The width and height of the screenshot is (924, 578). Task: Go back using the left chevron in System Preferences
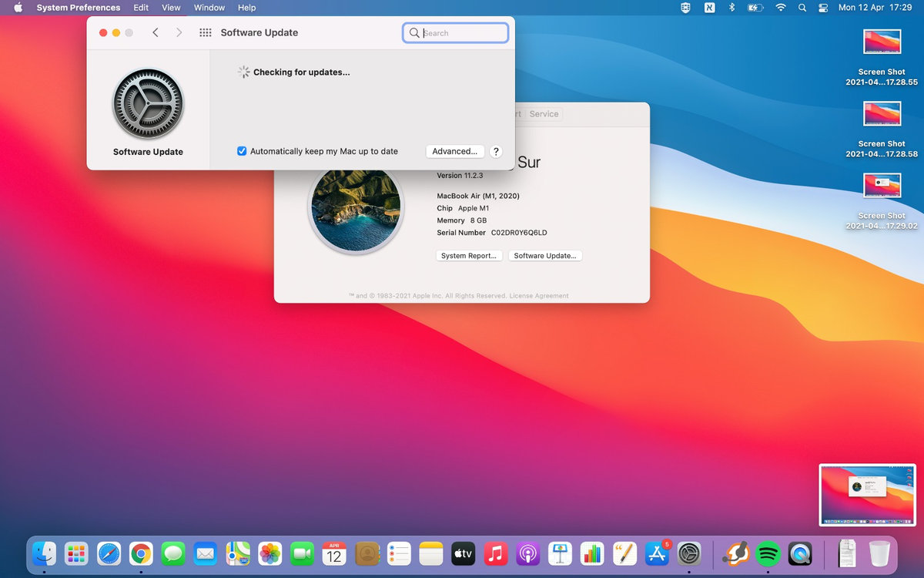coord(156,32)
